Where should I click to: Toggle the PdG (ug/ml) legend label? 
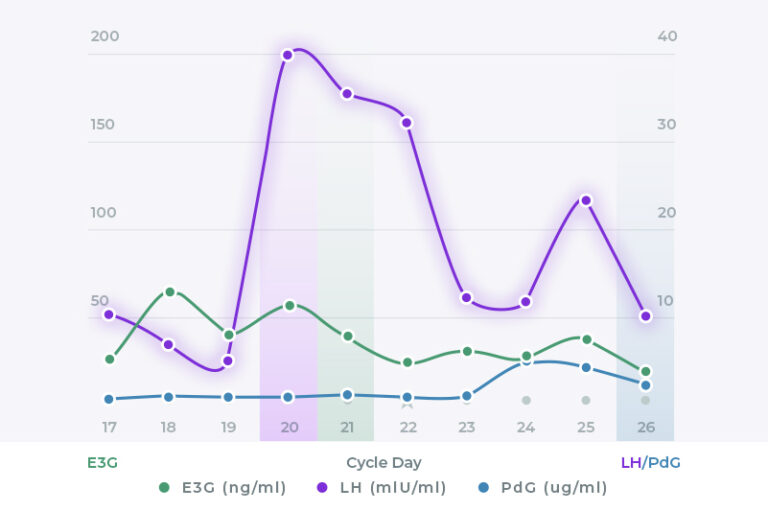(x=554, y=488)
